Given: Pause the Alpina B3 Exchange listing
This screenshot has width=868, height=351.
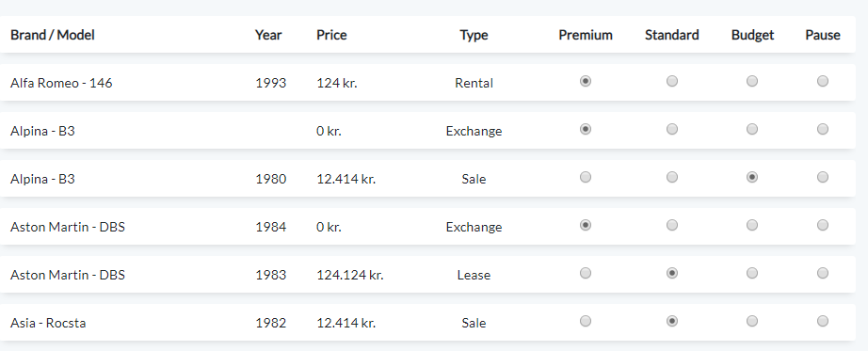Looking at the screenshot, I should coord(823,129).
